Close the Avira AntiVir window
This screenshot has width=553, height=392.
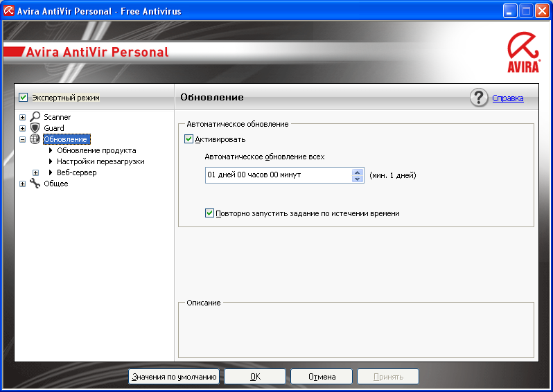click(543, 11)
